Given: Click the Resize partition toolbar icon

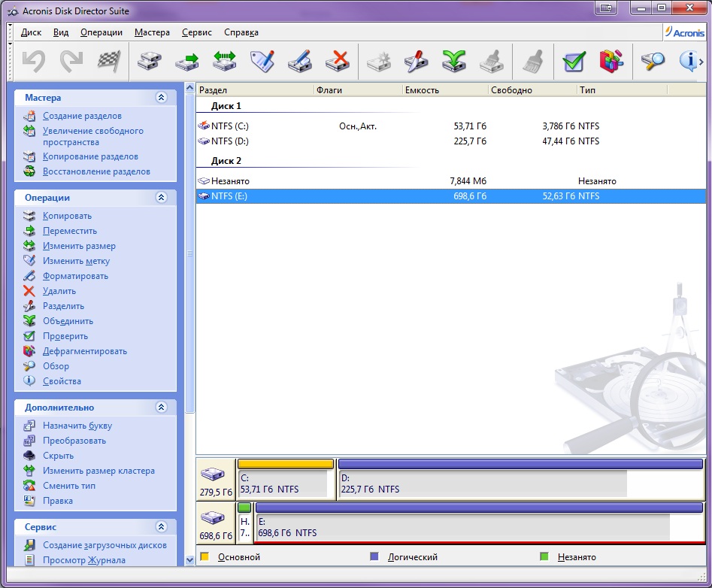Looking at the screenshot, I should (225, 62).
